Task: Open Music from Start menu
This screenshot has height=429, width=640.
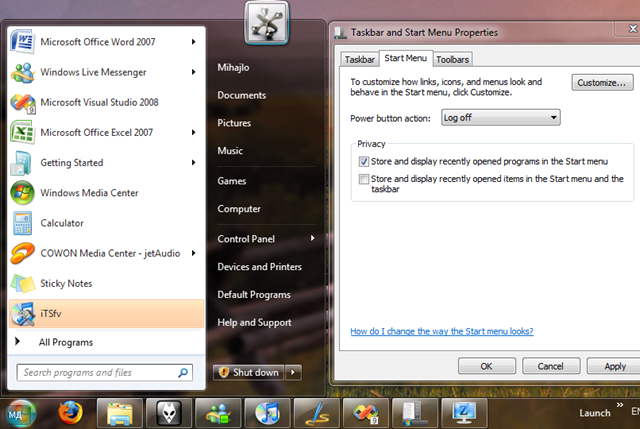Action: (230, 151)
